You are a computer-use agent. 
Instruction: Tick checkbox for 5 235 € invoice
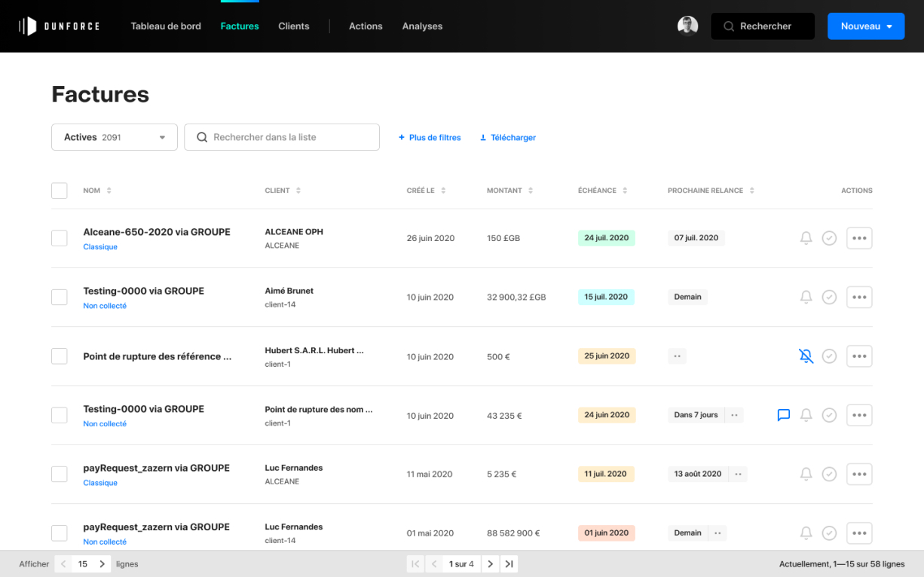60,474
